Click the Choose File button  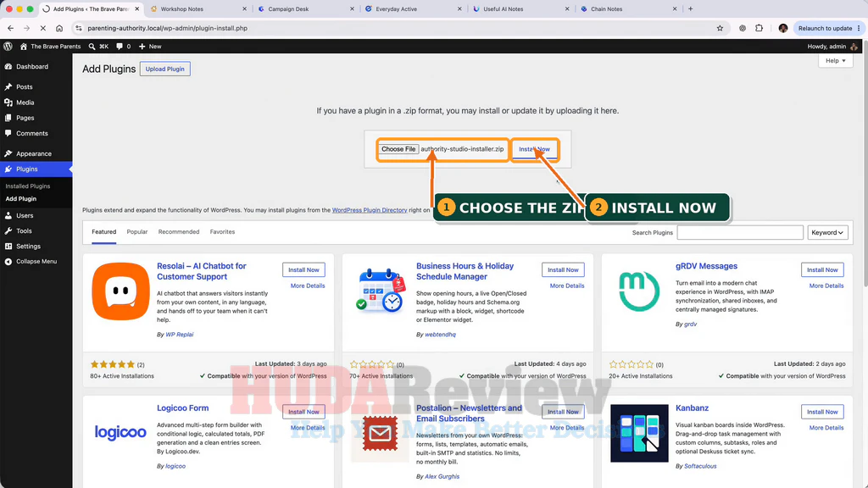[398, 149]
